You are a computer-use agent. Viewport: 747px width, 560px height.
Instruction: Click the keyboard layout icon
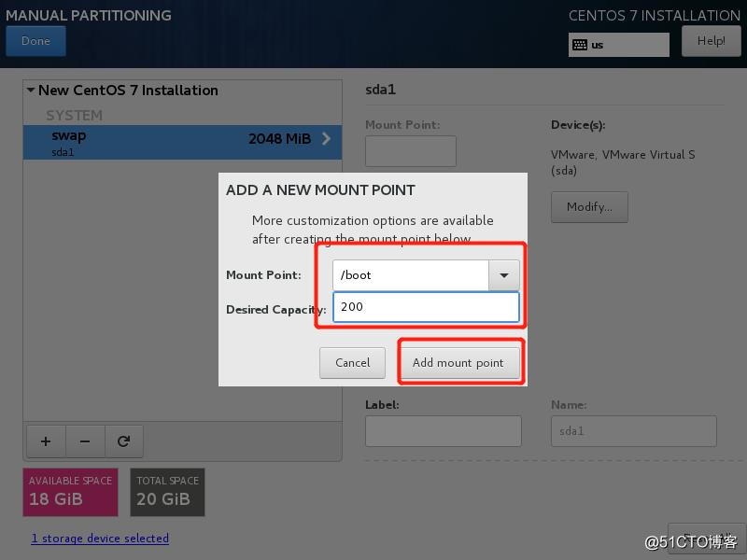pyautogui.click(x=580, y=45)
